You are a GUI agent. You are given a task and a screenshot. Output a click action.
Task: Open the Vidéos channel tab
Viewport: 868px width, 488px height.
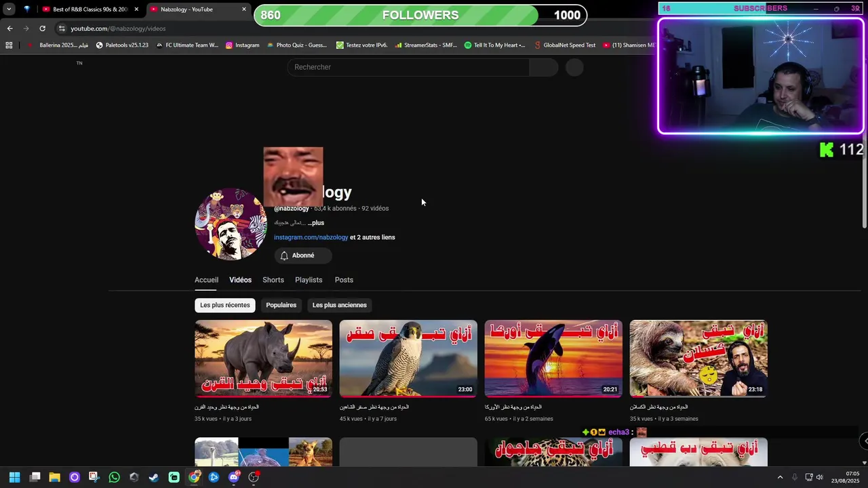(240, 280)
